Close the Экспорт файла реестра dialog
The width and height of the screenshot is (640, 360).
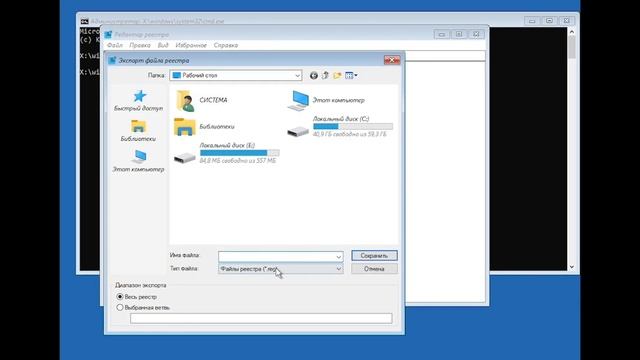pyautogui.click(x=392, y=60)
